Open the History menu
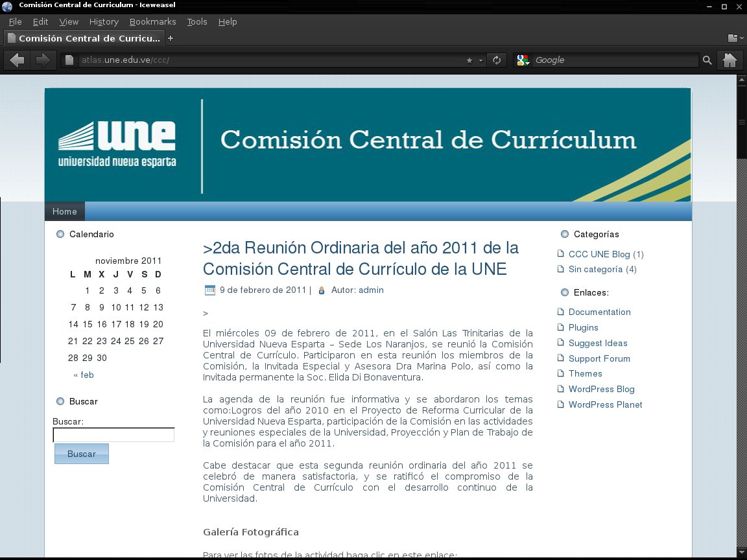747x560 pixels. (x=103, y=21)
